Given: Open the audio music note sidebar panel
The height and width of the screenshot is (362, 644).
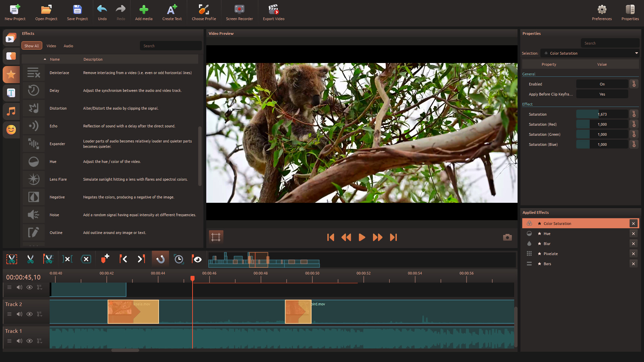Looking at the screenshot, I should click(11, 111).
